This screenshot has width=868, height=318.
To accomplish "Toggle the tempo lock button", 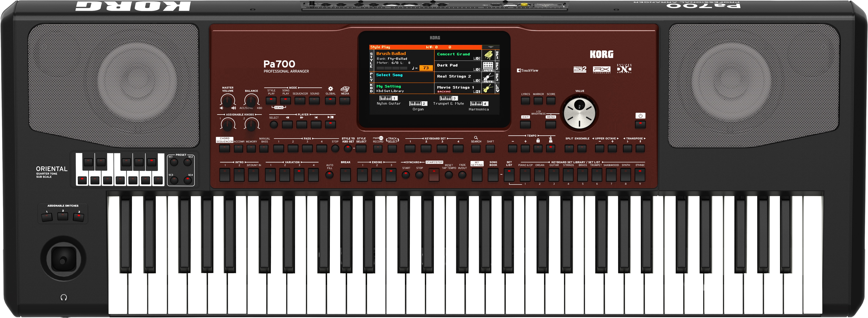I will (538, 149).
